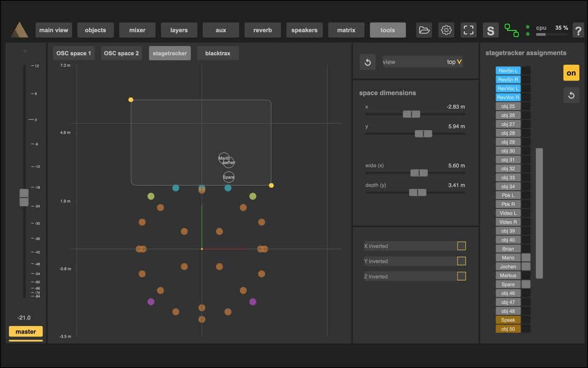Enable the Z inverted checkbox
This screenshot has width=588, height=368.
tap(461, 276)
